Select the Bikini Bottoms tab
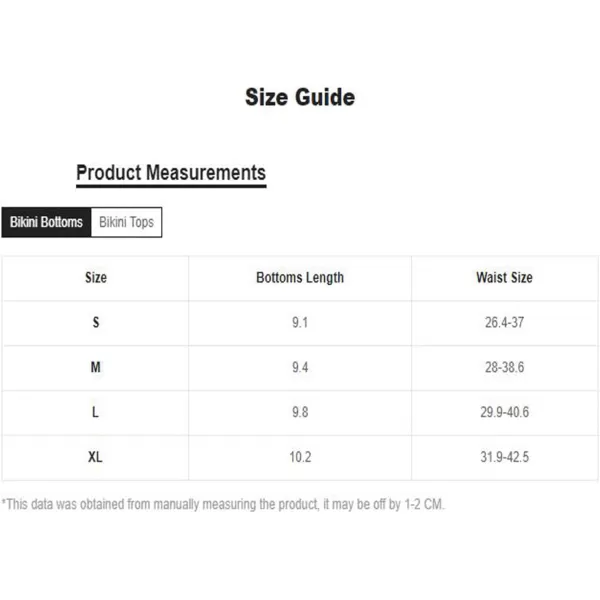The image size is (600, 600). [46, 222]
